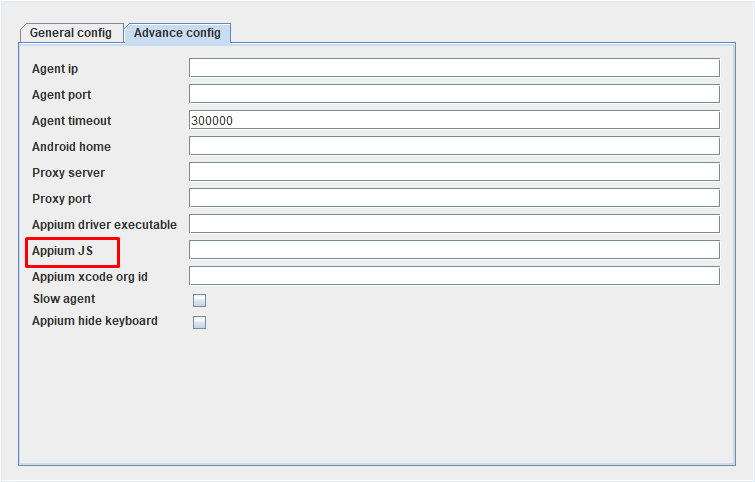Click the Agent timeout label
Viewport: 755px width, 482px height.
72,121
